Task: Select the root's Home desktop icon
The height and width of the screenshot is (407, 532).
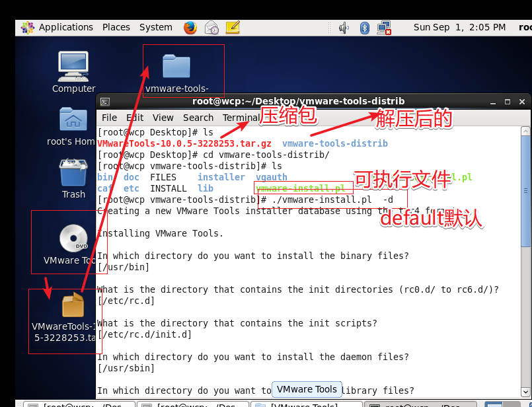Action: [x=73, y=126]
